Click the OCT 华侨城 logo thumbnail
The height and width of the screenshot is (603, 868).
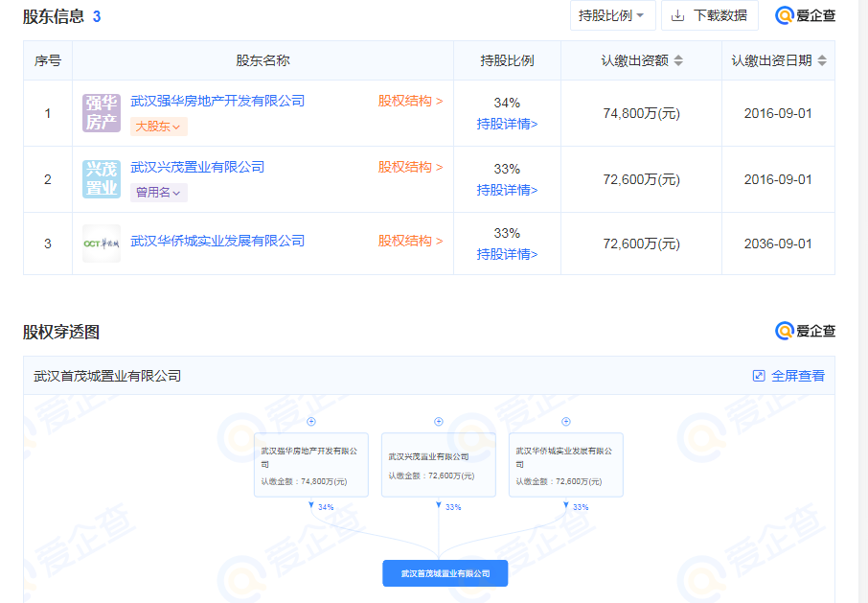pyautogui.click(x=102, y=244)
